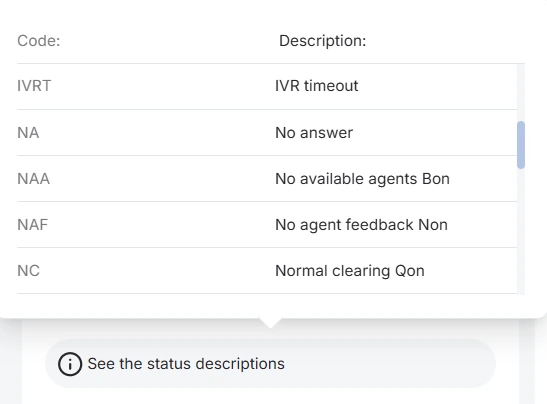Click the No answer description
This screenshot has width=547, height=404.
314,133
